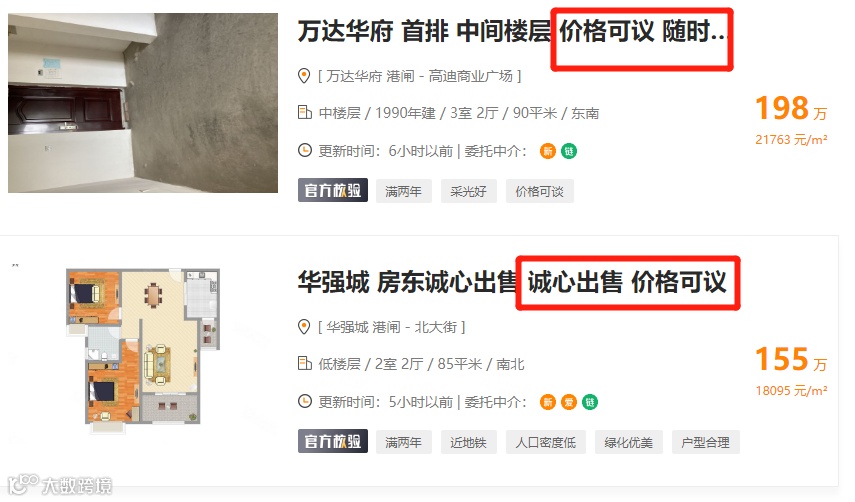The width and height of the screenshot is (855, 502).
Task: Click the building icon beside 中楼层 details
Action: pyautogui.click(x=304, y=113)
